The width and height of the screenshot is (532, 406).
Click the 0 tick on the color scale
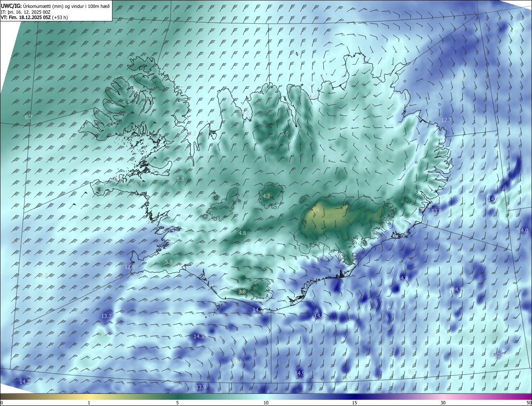(x=2, y=403)
